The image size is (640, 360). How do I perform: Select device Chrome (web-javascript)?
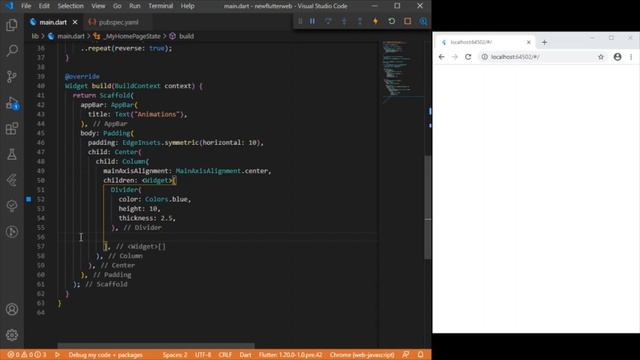click(x=362, y=355)
